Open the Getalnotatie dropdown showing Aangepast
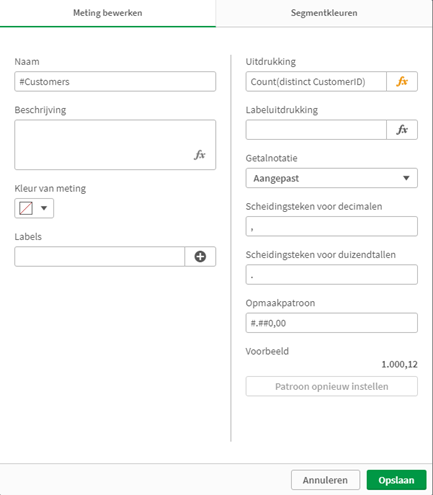Viewport: 433px width, 495px height. tap(332, 178)
